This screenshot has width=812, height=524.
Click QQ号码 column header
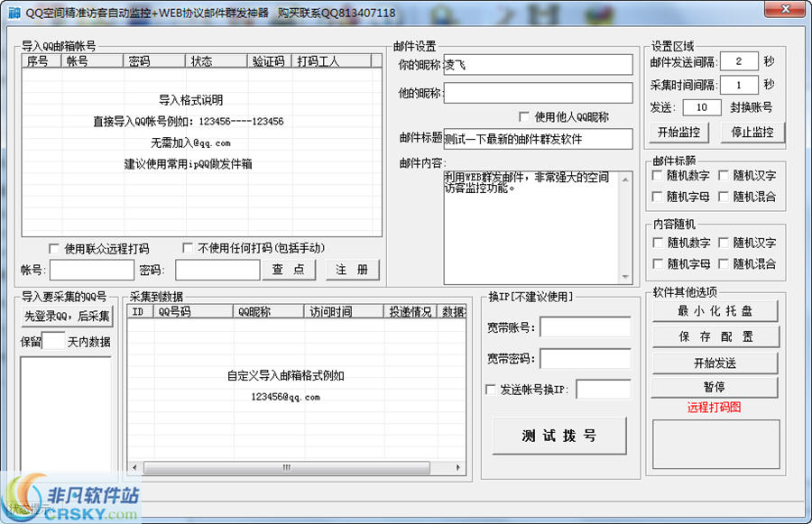(x=194, y=311)
